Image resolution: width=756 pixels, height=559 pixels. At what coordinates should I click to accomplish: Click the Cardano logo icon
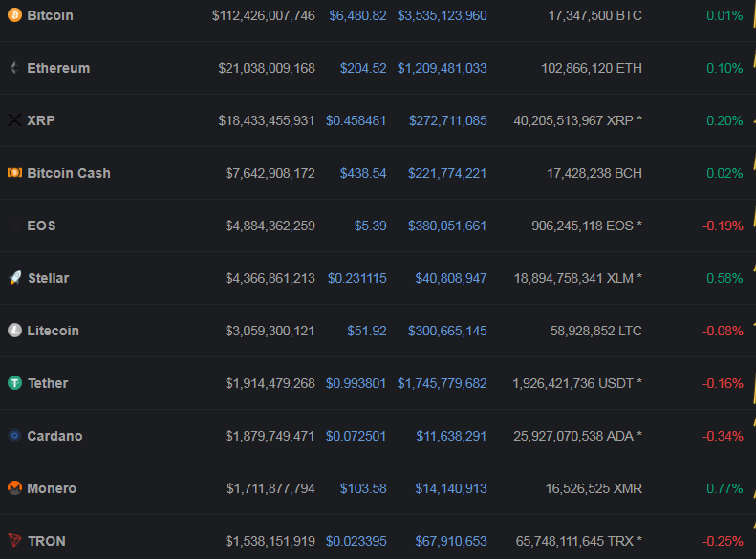tap(14, 436)
